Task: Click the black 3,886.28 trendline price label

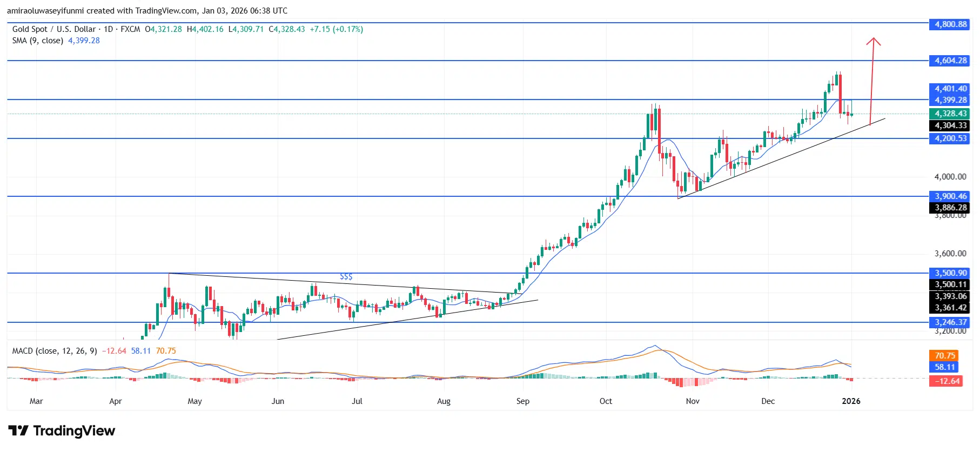Action: (x=950, y=208)
